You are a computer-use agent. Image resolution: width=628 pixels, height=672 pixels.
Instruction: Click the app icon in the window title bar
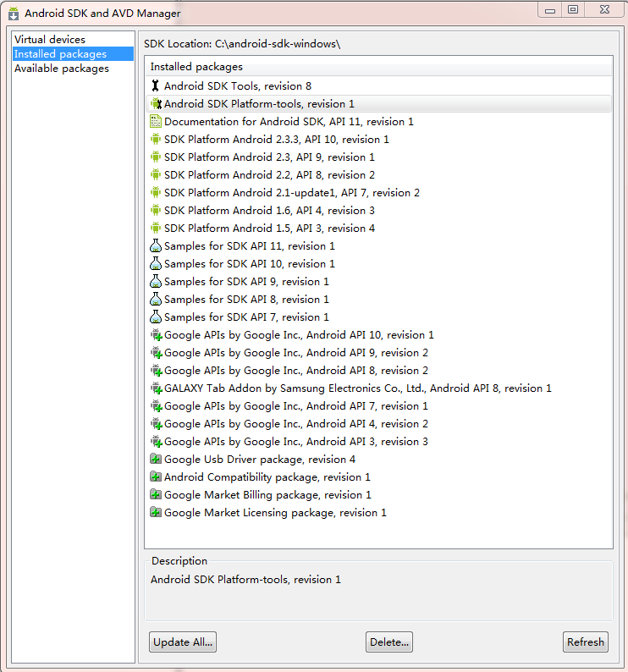click(x=14, y=14)
